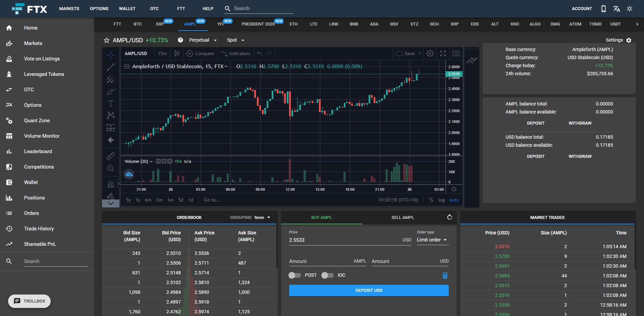Undo the last chart action
The height and width of the screenshot is (316, 644).
tap(259, 53)
